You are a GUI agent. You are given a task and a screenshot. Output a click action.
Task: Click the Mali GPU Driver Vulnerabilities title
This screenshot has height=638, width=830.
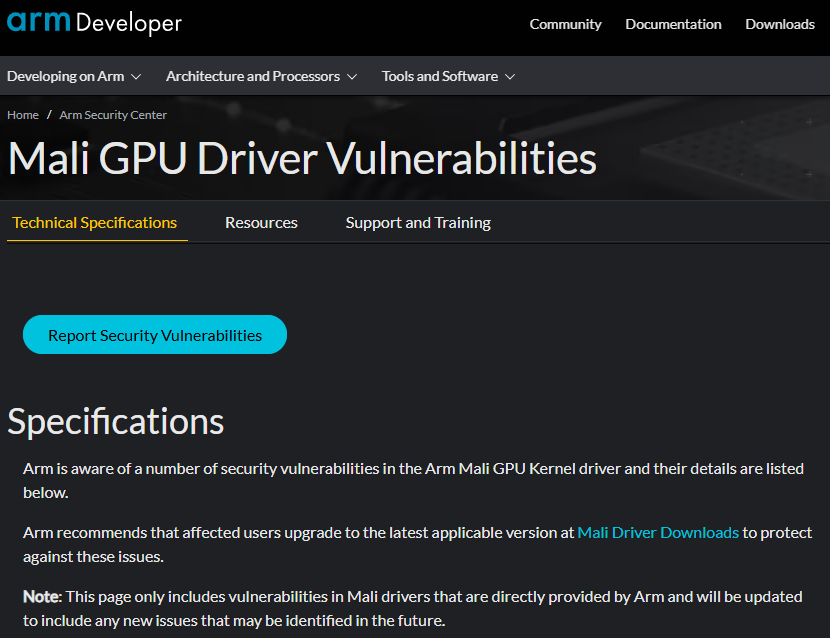pos(302,158)
